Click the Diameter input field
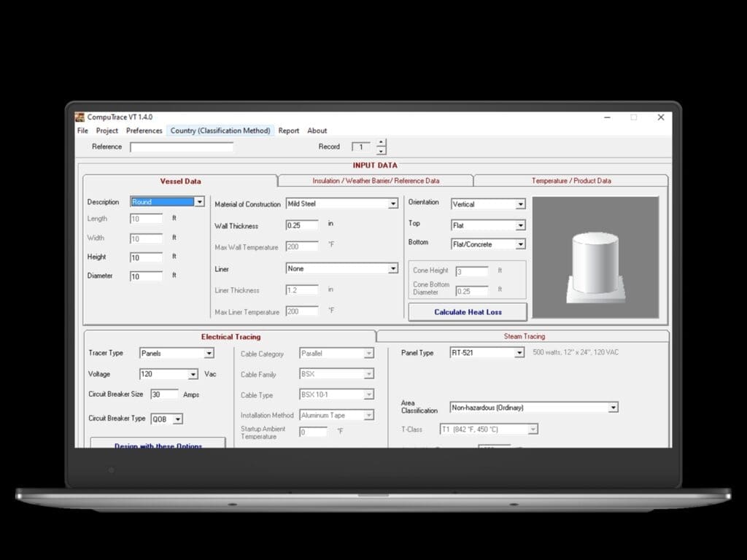 coord(146,276)
